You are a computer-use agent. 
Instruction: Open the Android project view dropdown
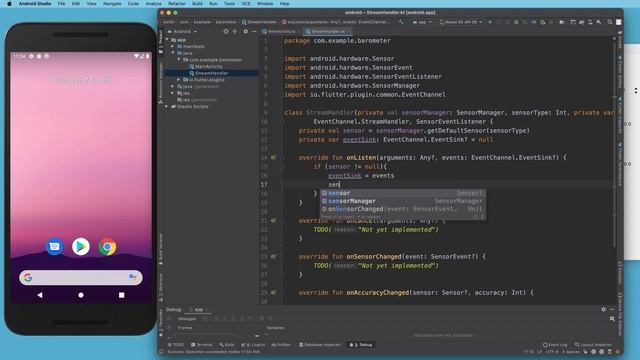pos(183,31)
